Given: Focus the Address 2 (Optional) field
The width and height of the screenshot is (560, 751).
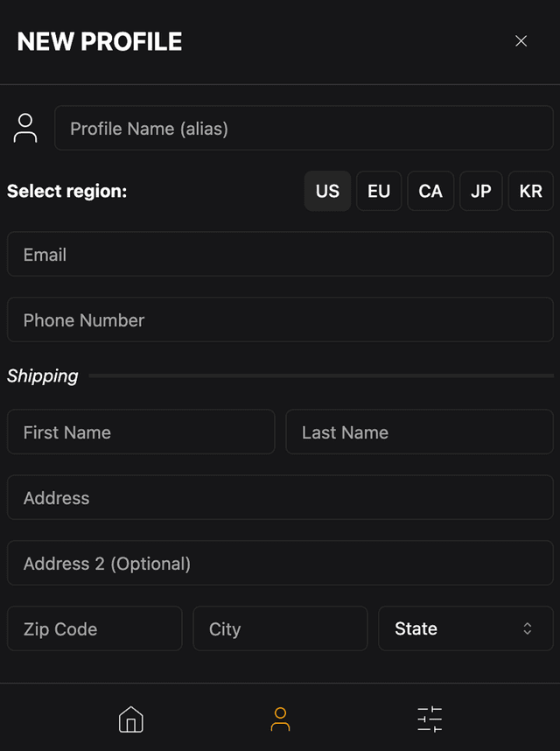Looking at the screenshot, I should point(280,563).
